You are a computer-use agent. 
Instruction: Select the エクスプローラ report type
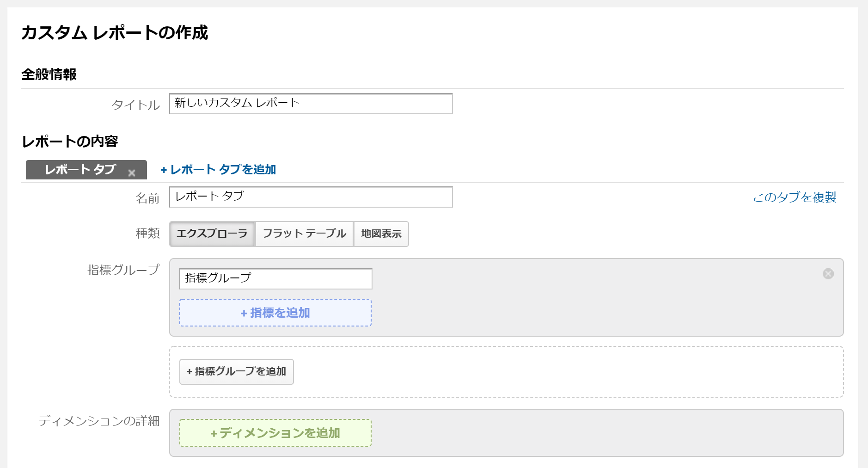click(x=212, y=234)
